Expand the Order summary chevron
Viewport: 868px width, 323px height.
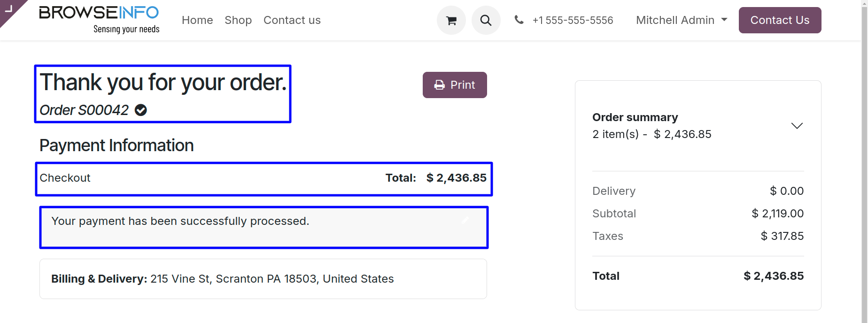797,126
